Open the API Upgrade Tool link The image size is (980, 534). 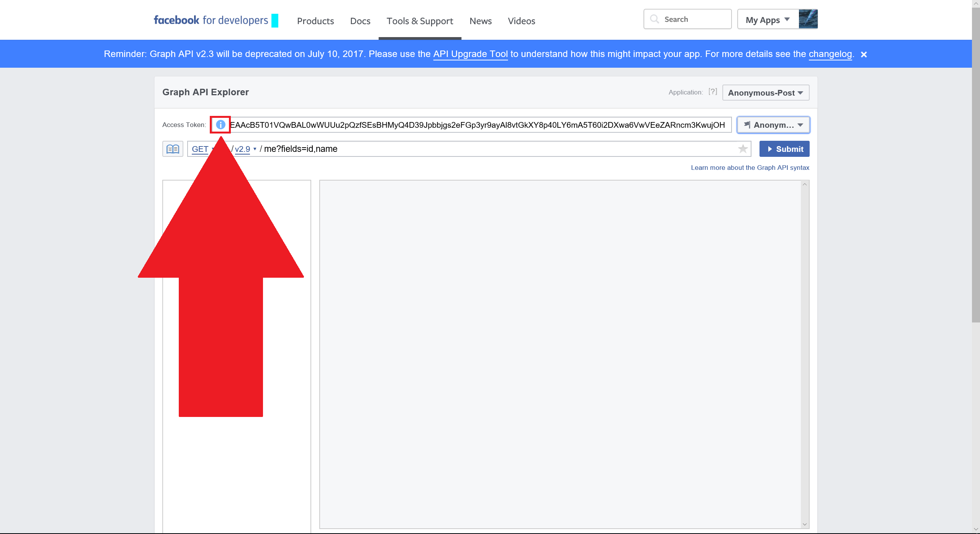[470, 54]
